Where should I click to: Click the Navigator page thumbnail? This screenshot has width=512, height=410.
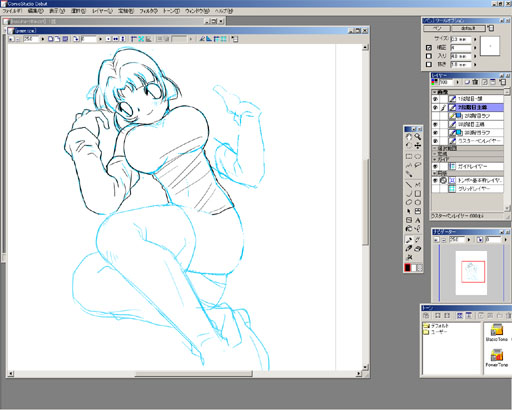(x=472, y=273)
